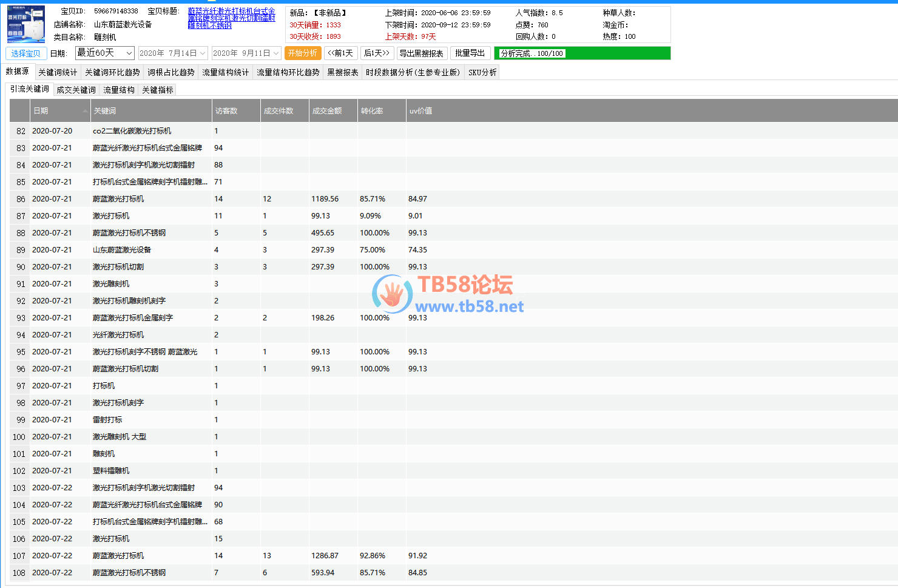This screenshot has height=588, width=898.
Task: Click the 批量导出 button
Action: click(470, 53)
